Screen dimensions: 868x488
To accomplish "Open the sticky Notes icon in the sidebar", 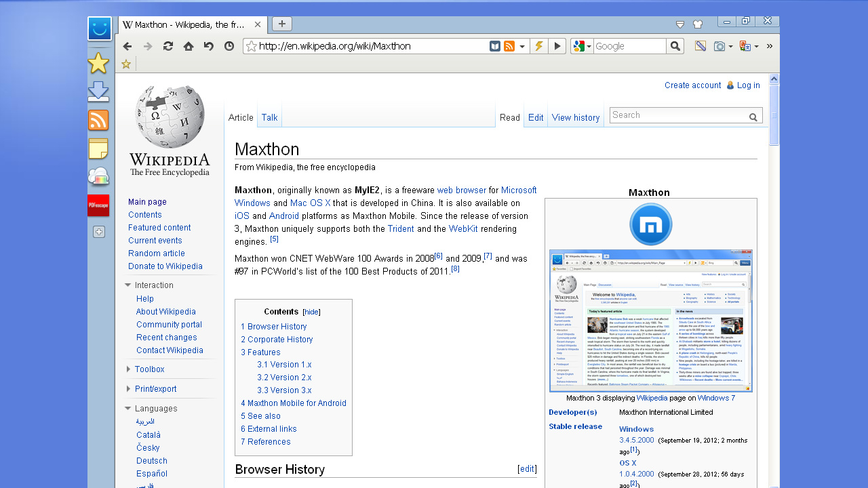I will 99,148.
